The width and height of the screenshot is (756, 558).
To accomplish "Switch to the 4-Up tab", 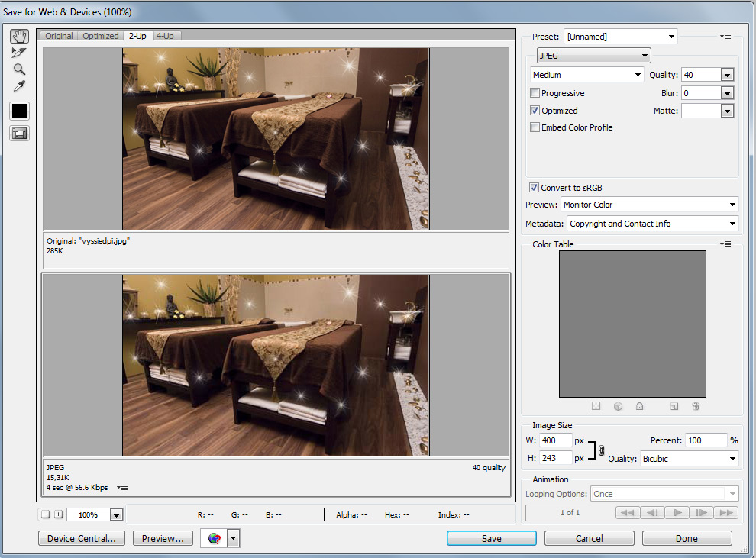I will pos(164,36).
